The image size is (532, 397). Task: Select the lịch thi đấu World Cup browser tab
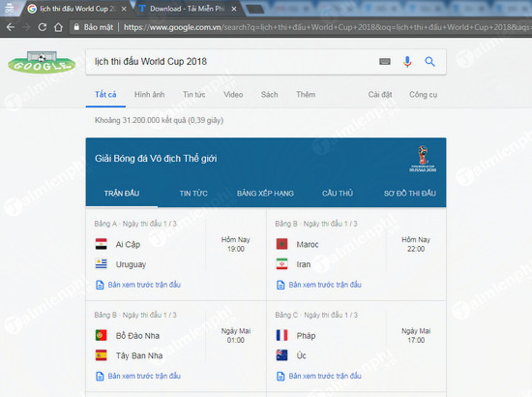[77, 9]
